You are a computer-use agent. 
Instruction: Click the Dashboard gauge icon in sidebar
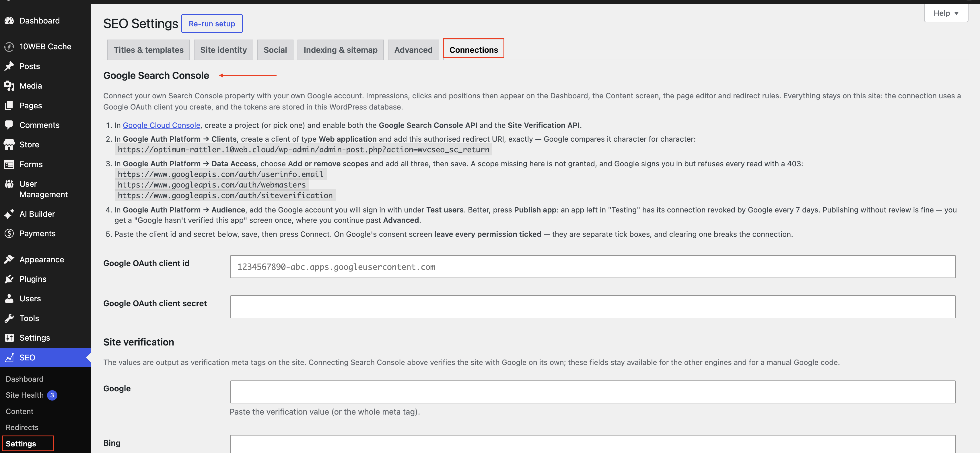tap(9, 21)
